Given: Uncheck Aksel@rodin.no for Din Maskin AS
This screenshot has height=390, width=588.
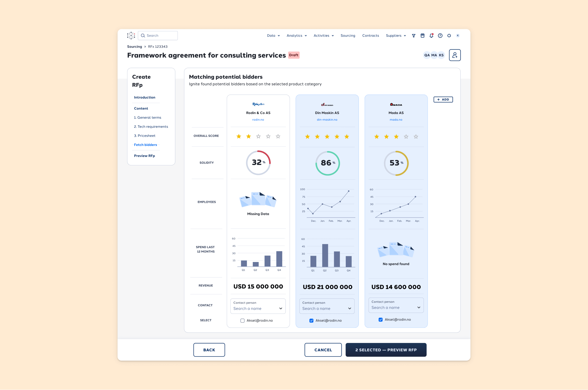Looking at the screenshot, I should tap(311, 320).
